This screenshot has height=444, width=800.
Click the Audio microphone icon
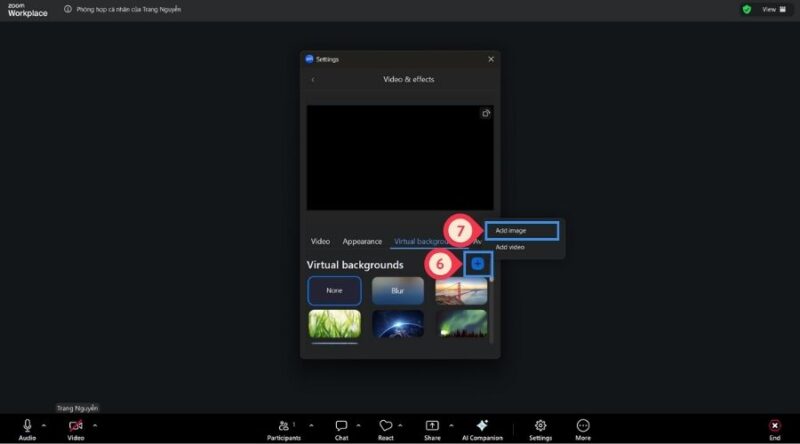click(27, 425)
